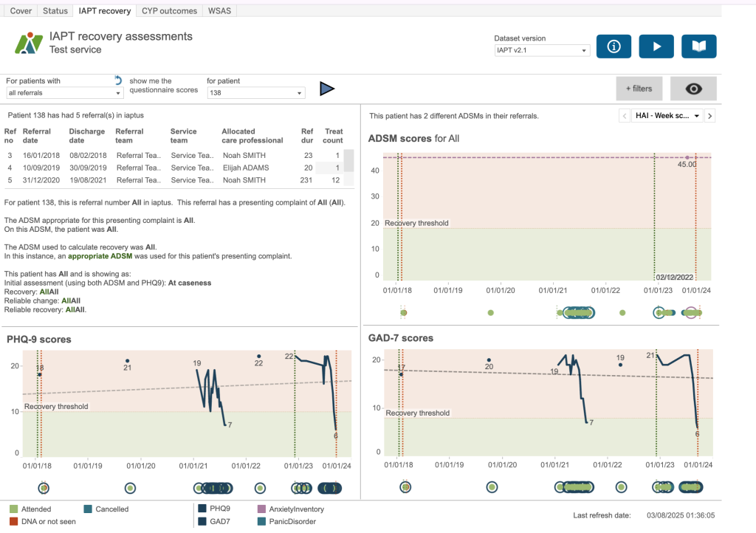Go to next ADSM with right arrow
The image size is (756, 533).
[x=710, y=116]
